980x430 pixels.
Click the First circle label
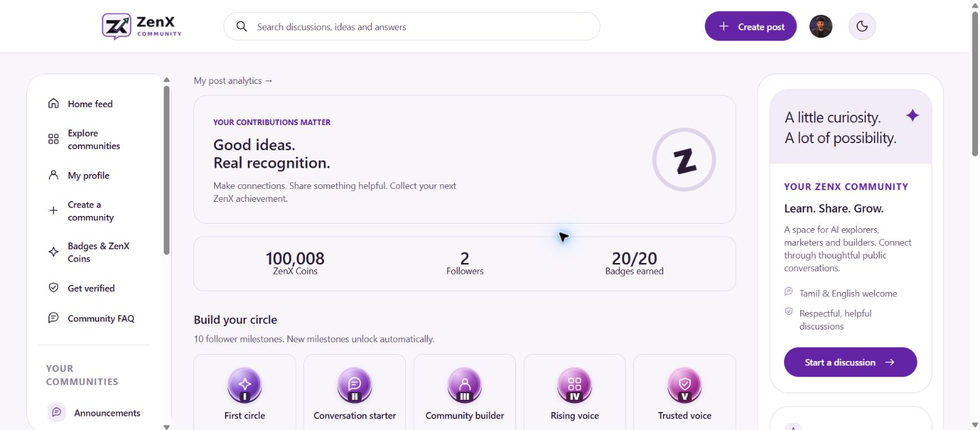[245, 416]
